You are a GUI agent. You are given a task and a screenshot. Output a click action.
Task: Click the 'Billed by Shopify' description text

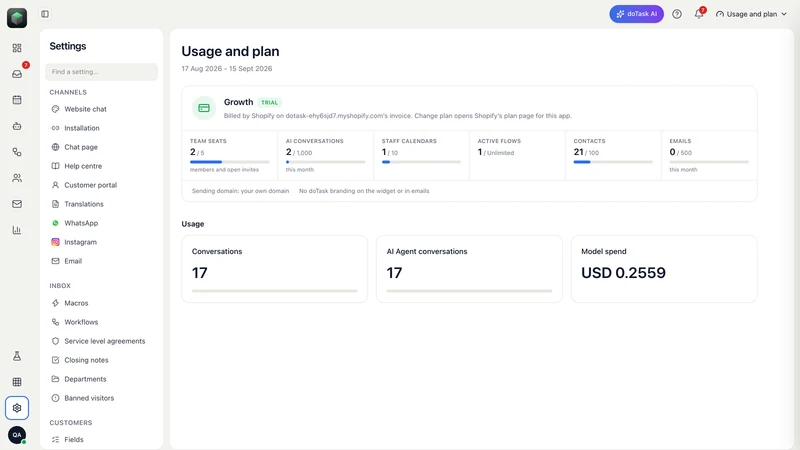(x=397, y=116)
